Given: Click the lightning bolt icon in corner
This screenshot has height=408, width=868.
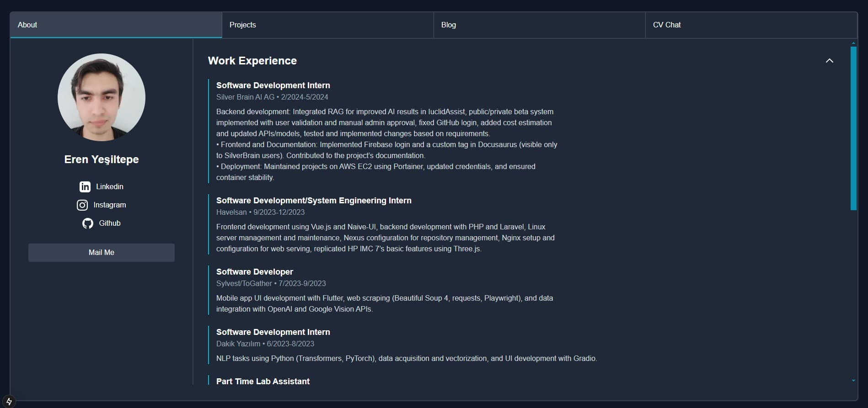Looking at the screenshot, I should 9,401.
